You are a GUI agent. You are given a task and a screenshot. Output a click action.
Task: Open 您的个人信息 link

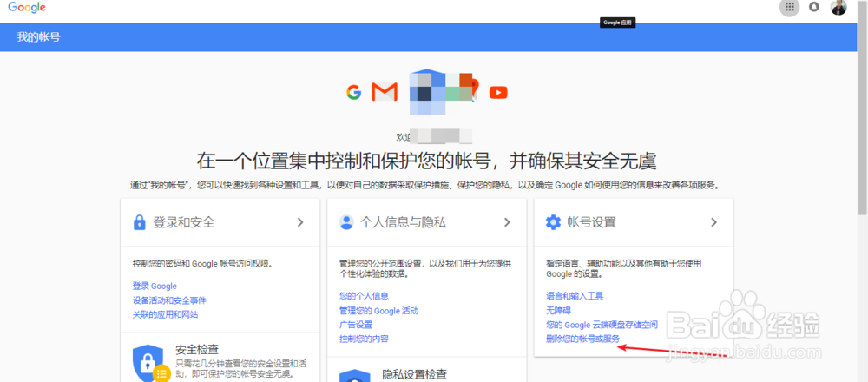[x=365, y=296]
